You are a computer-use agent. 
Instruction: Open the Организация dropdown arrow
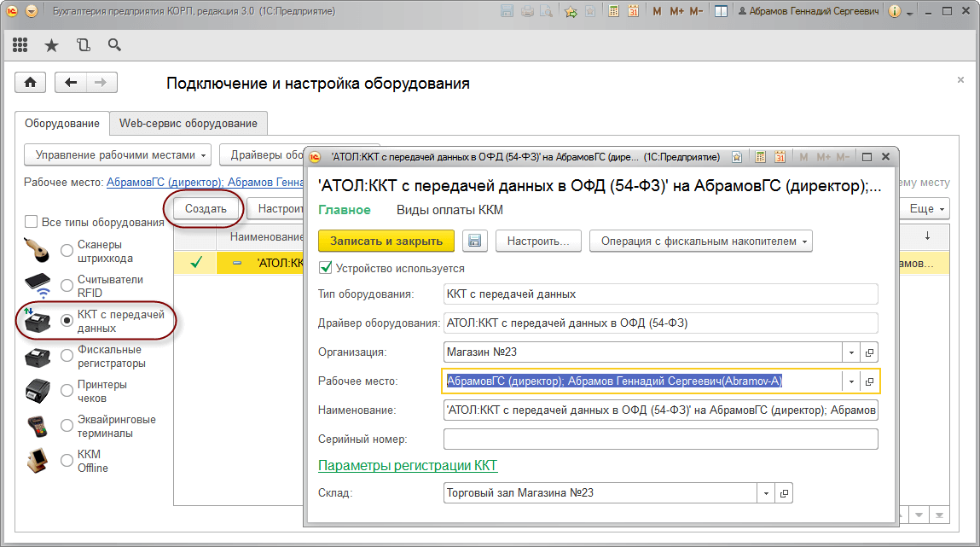click(x=851, y=352)
